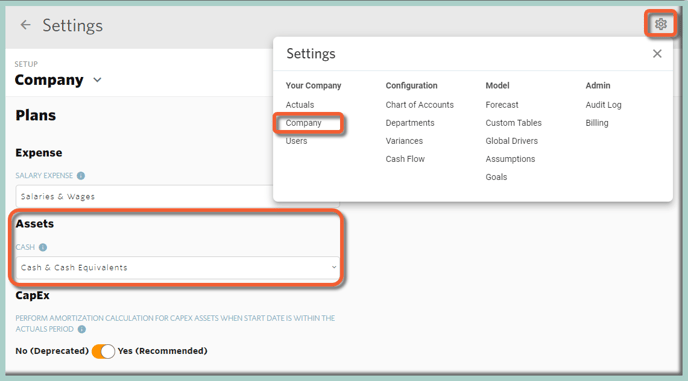Screen dimensions: 688x381
Task: Go back using the left arrow icon
Action: pos(25,25)
